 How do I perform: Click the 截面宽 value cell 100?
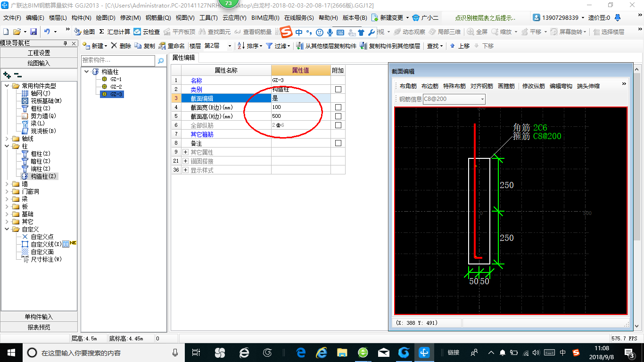point(301,107)
